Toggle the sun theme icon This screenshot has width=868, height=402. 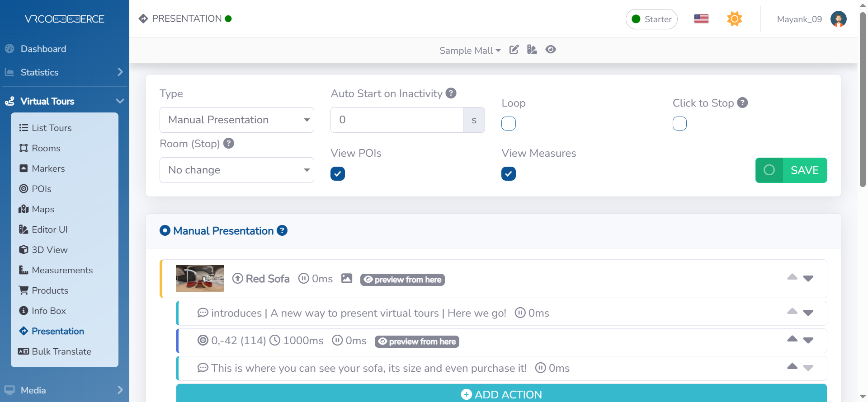click(x=734, y=19)
